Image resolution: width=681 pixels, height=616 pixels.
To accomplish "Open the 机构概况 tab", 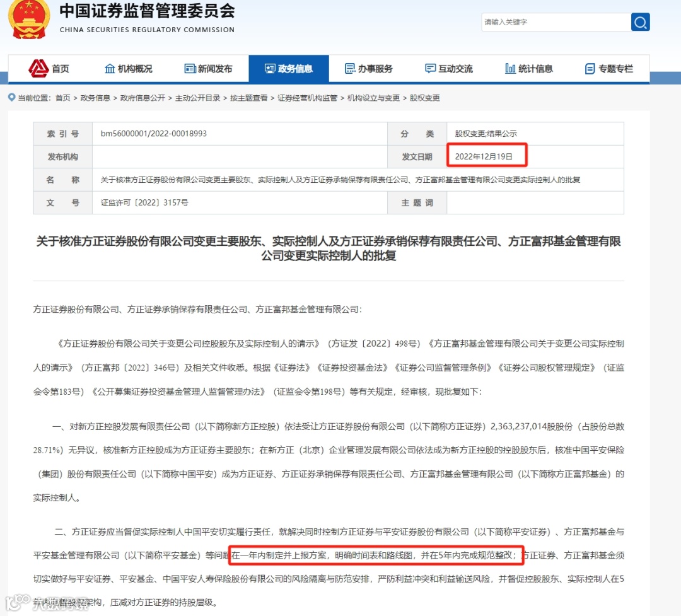I will 129,69.
